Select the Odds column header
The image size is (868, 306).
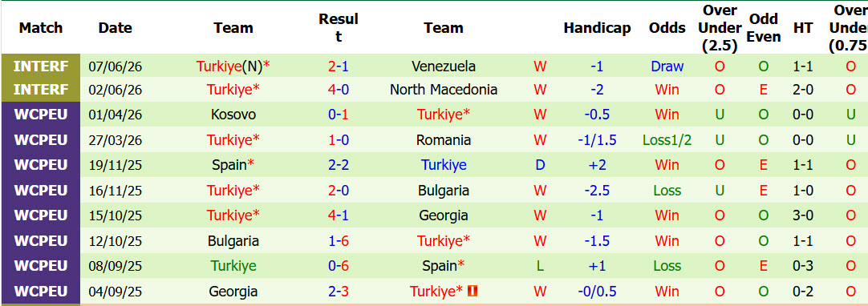pos(667,27)
